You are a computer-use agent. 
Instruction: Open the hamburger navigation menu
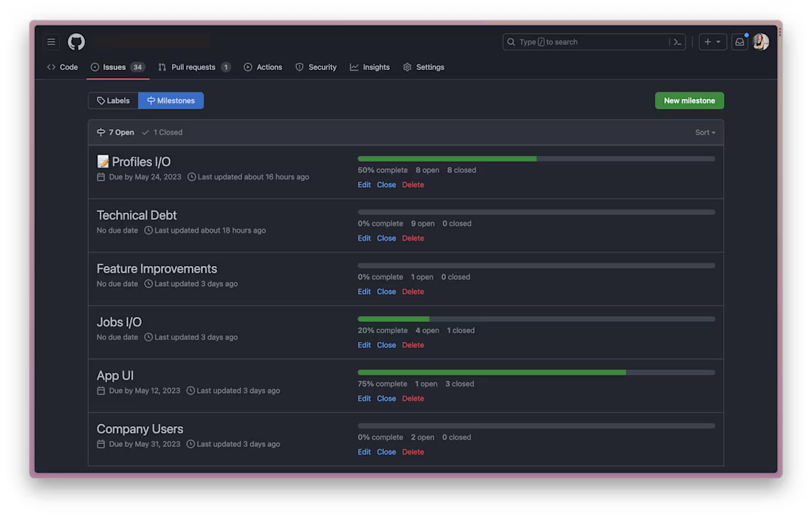click(x=51, y=42)
